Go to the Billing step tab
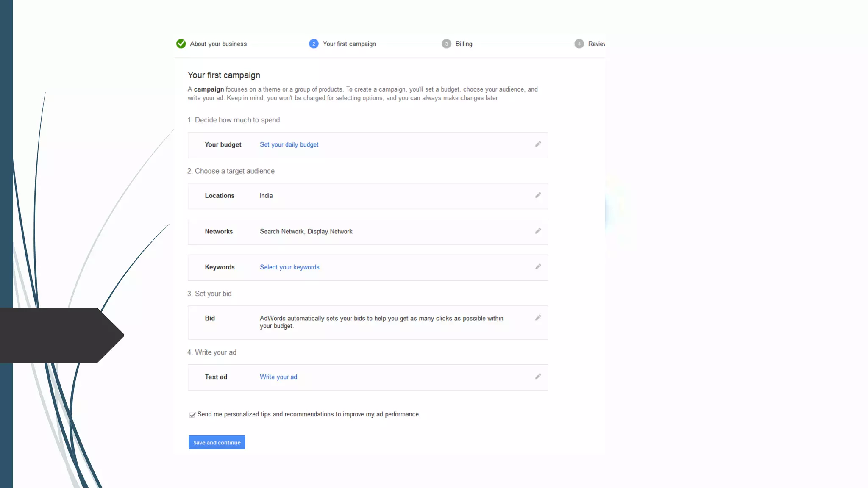The height and width of the screenshot is (488, 868). point(464,44)
